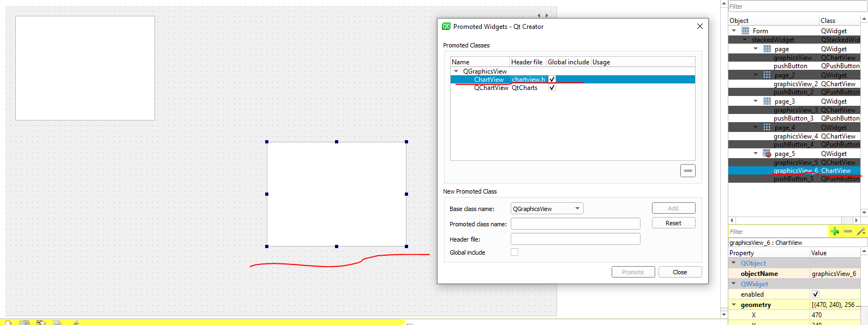
Task: Click the Global include column header
Action: 568,62
